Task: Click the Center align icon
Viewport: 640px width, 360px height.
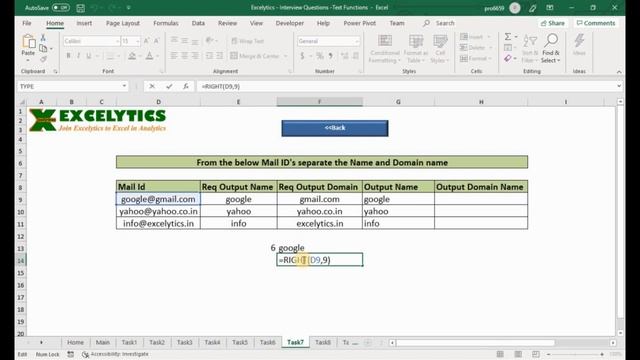Action: 184,56
